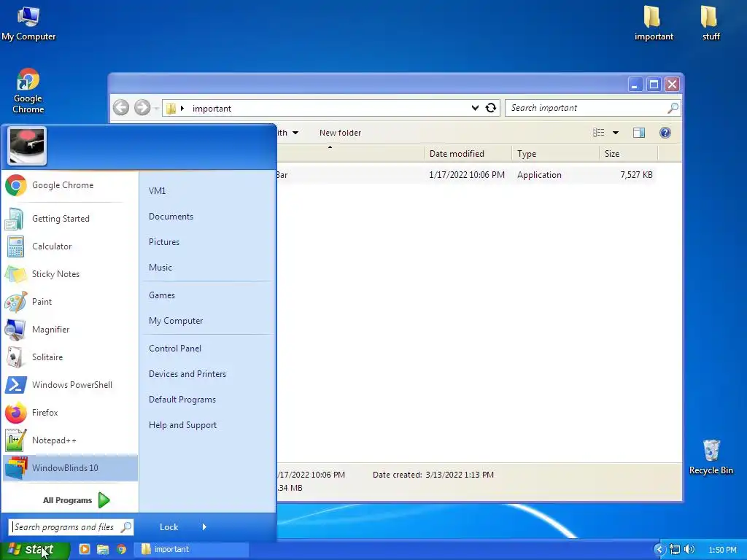
Task: Show hidden system tray icons
Action: [x=659, y=550]
